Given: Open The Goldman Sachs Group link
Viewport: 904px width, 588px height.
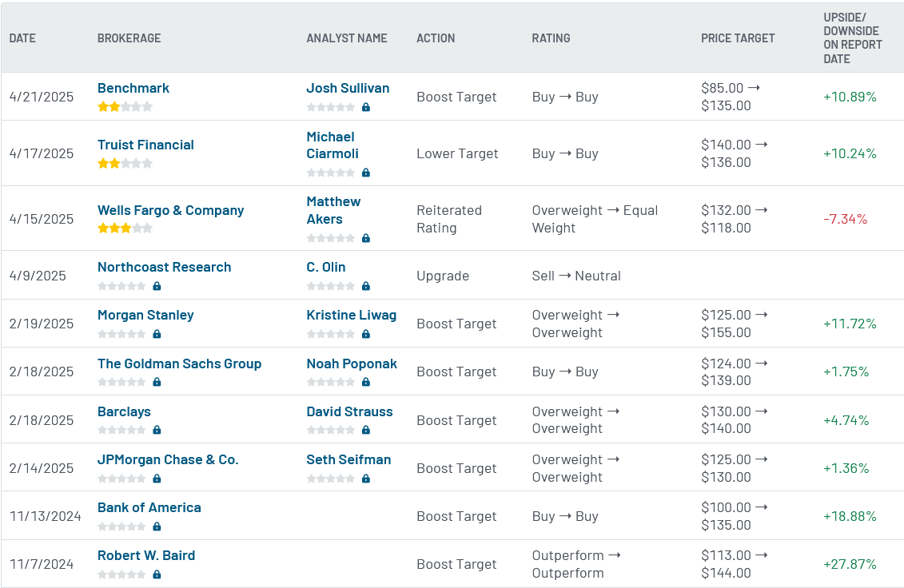Looking at the screenshot, I should point(179,364).
